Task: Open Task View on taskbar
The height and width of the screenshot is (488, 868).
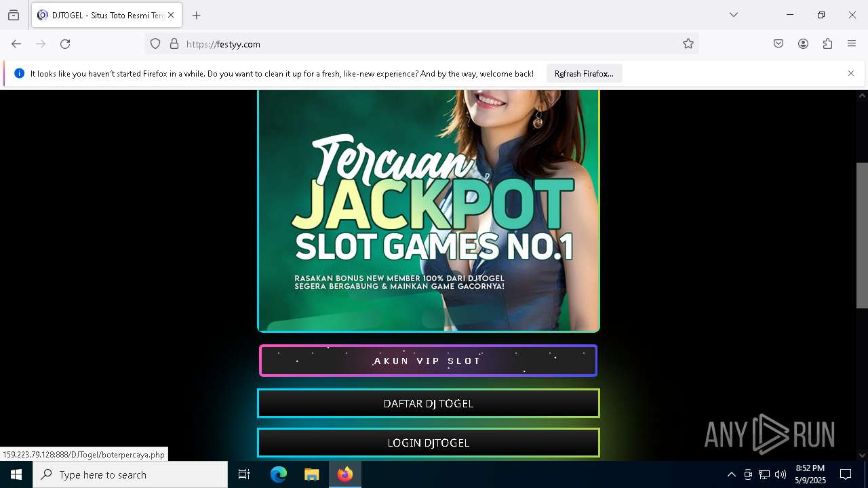Action: point(244,474)
